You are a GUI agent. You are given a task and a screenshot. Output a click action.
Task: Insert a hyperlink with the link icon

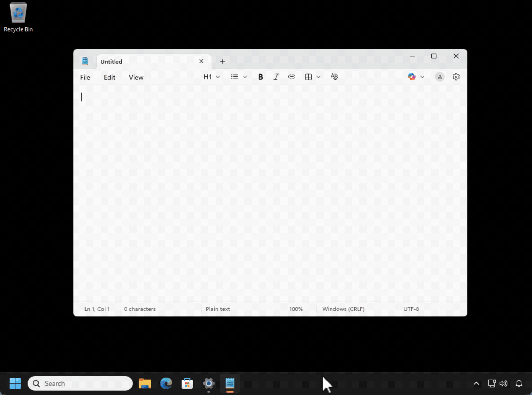click(292, 77)
